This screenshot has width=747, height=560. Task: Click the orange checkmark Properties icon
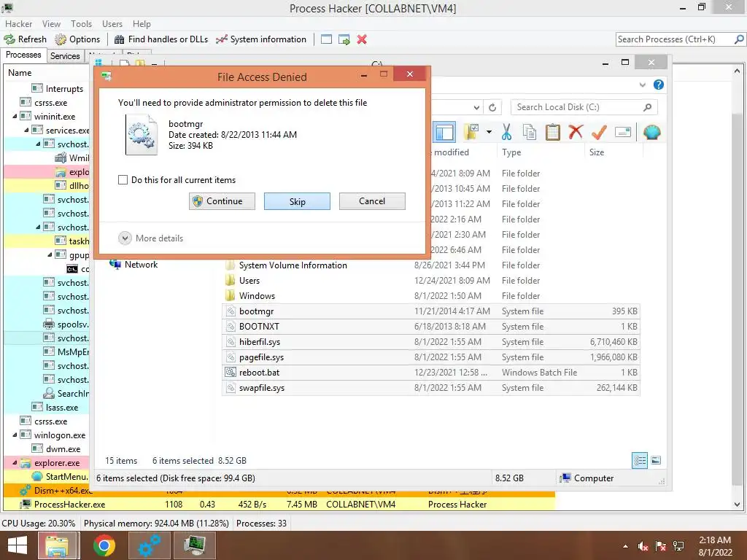click(x=599, y=132)
